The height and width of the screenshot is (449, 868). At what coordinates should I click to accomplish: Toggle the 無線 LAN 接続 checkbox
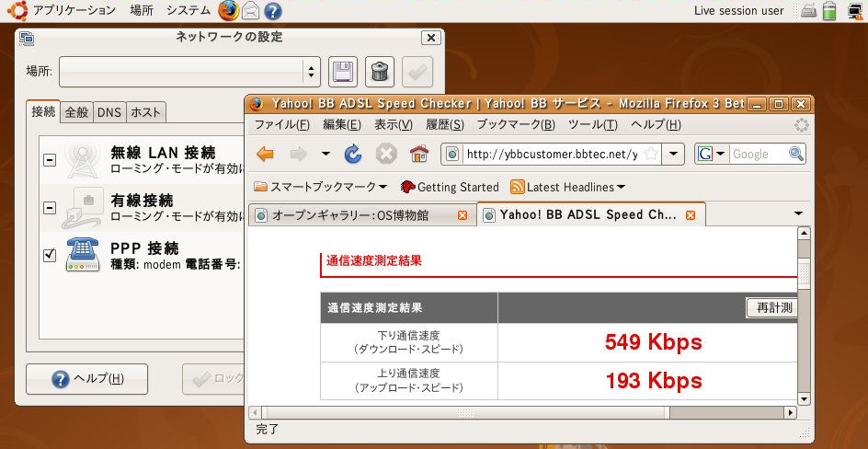pyautogui.click(x=50, y=160)
